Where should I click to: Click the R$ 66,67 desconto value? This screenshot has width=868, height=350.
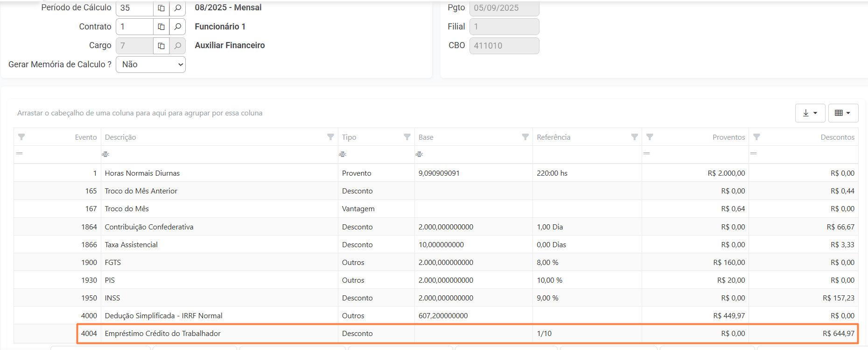pos(840,227)
